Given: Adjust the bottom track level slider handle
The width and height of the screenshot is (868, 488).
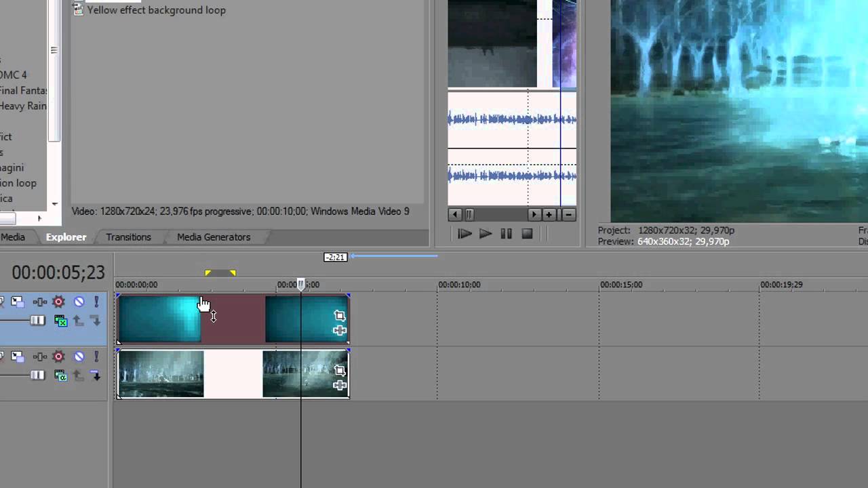Looking at the screenshot, I should click(37, 375).
